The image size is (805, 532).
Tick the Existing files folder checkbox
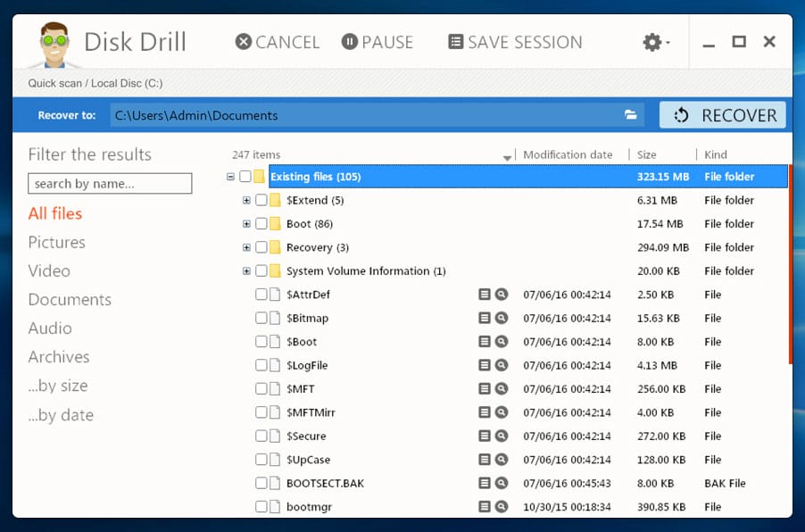coord(245,177)
